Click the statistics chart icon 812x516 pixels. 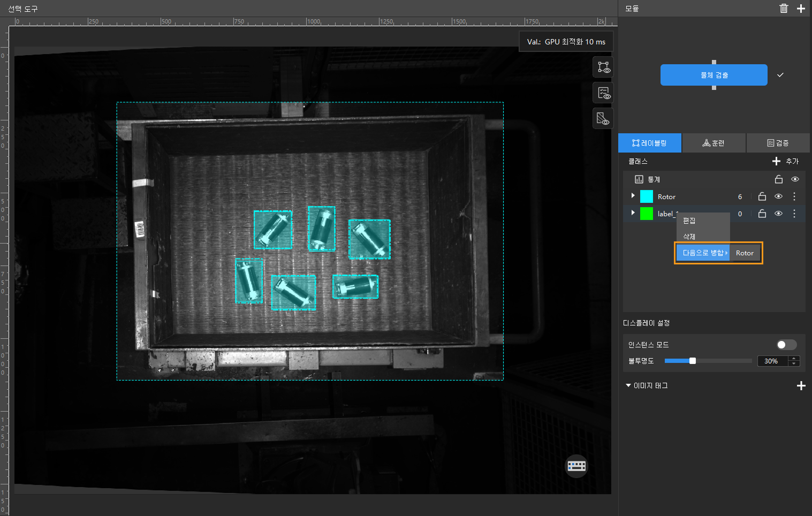point(639,179)
